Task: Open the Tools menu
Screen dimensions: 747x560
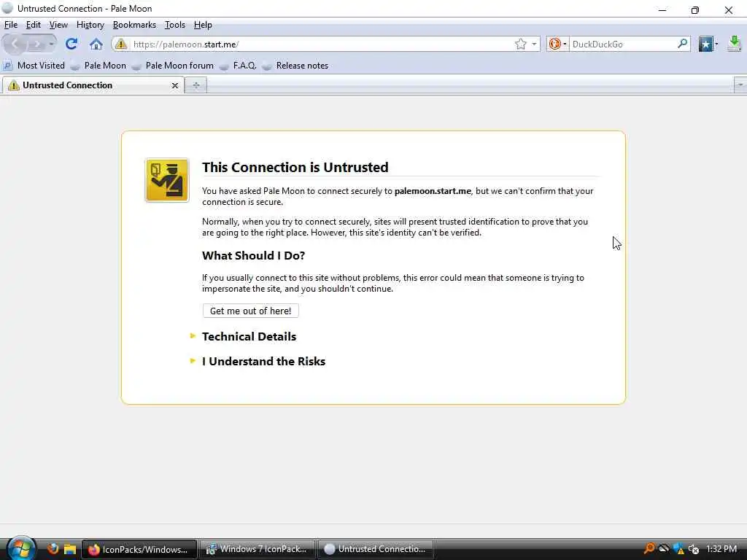Action: [x=175, y=25]
